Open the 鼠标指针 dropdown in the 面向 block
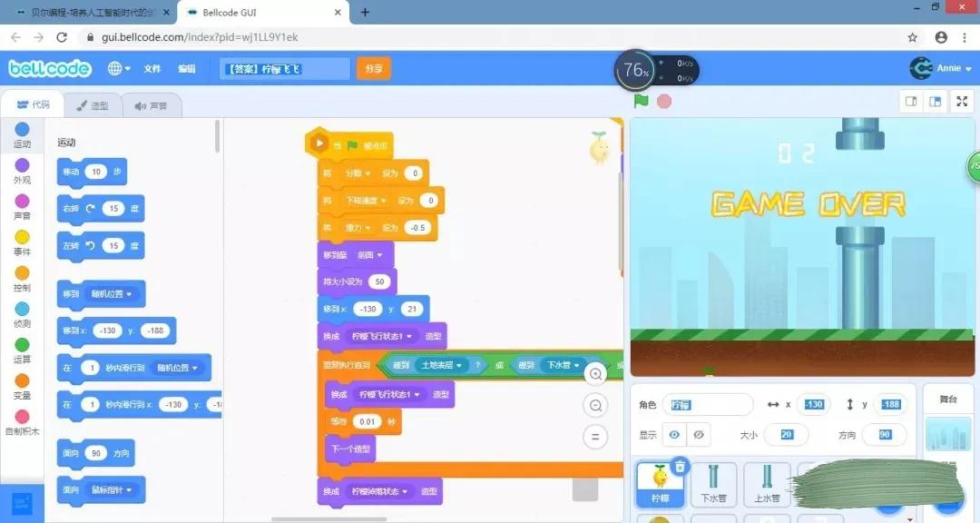This screenshot has width=980, height=523. [x=112, y=489]
